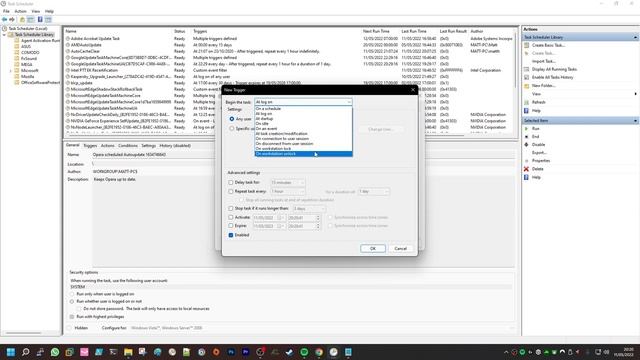Expand the Microsoft folder in tree
The image size is (640, 360).
pyautogui.click(x=11, y=71)
